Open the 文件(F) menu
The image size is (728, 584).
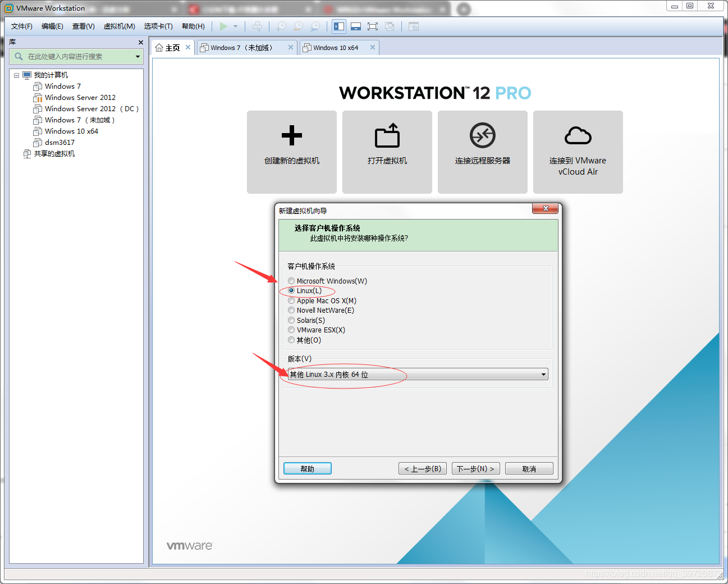22,26
